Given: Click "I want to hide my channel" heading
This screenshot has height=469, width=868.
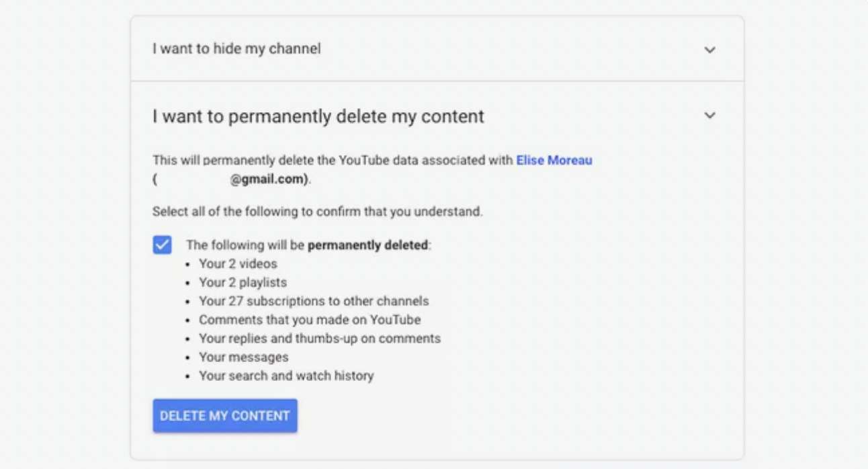Looking at the screenshot, I should [x=236, y=49].
